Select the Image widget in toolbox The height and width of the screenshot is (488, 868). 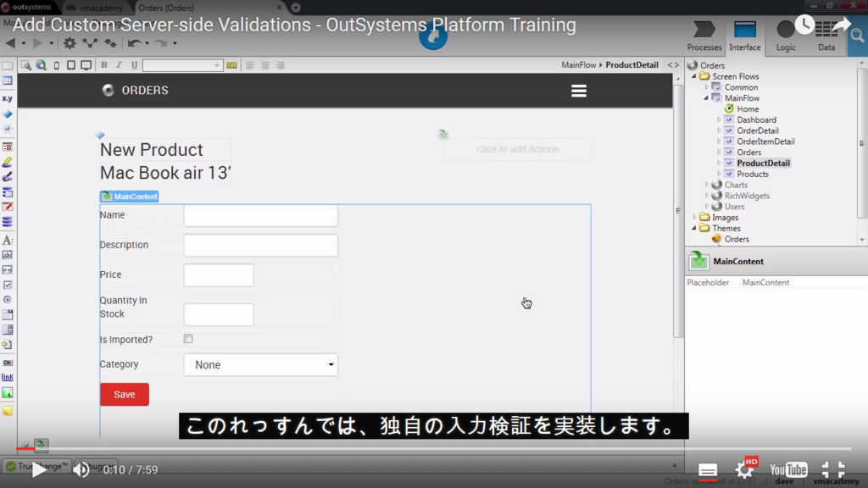tap(7, 393)
